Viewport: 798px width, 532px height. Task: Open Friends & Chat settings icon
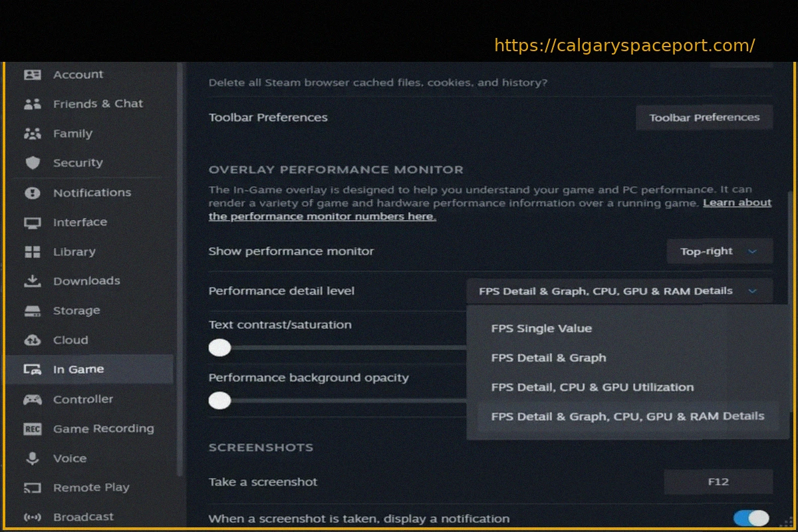[32, 104]
